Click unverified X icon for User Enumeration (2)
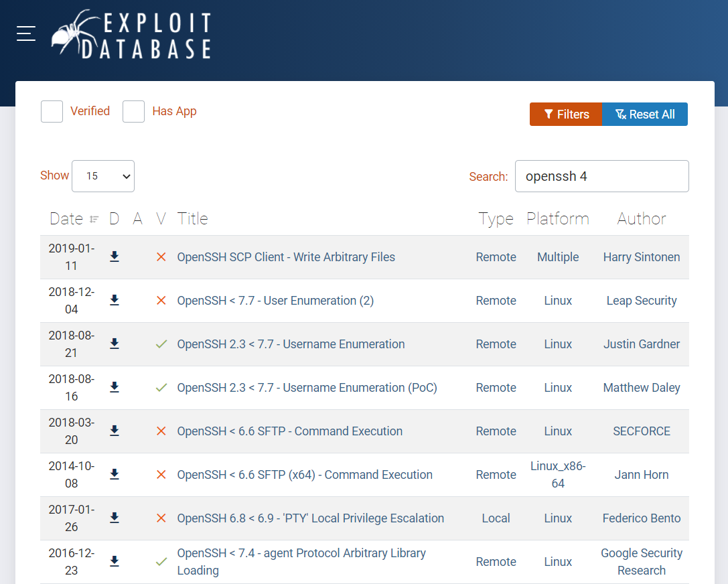728x584 pixels. point(161,300)
